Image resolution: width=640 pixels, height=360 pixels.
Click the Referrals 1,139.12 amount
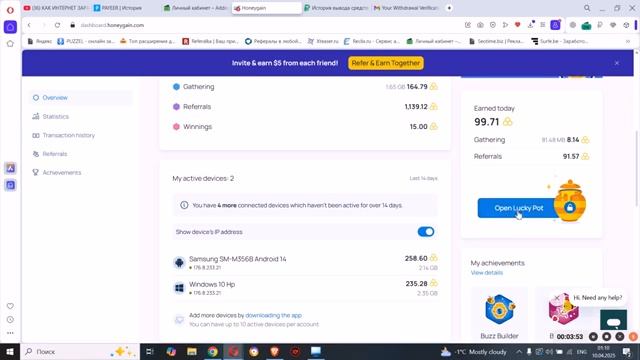point(416,107)
